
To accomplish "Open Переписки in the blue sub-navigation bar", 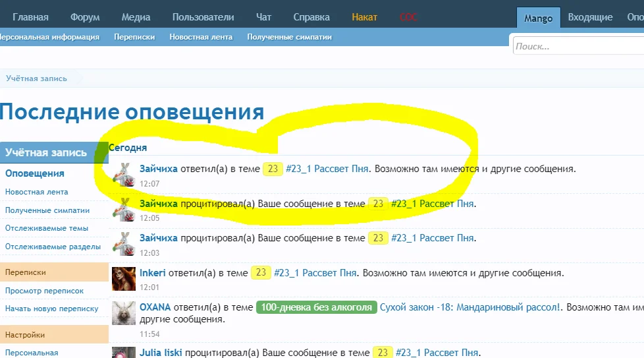I will tap(134, 37).
